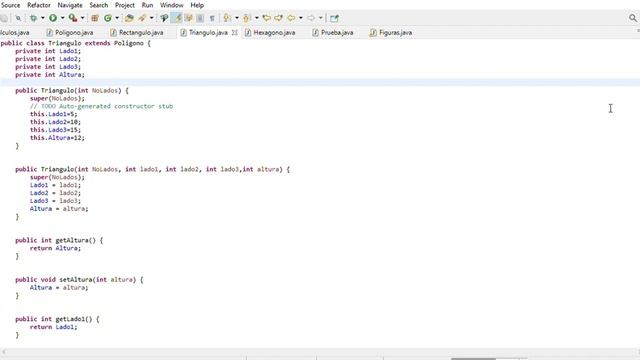
Task: Click 'public int getAltura()' method header
Action: coord(59,240)
